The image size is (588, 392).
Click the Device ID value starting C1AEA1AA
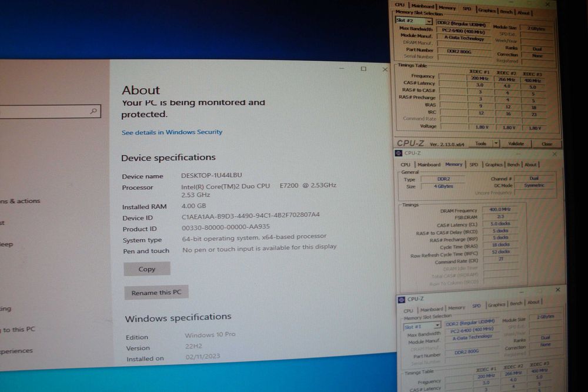[250, 215]
